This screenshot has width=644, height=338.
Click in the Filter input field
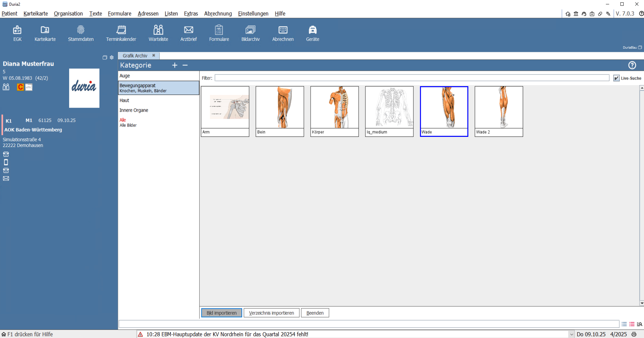click(x=411, y=78)
